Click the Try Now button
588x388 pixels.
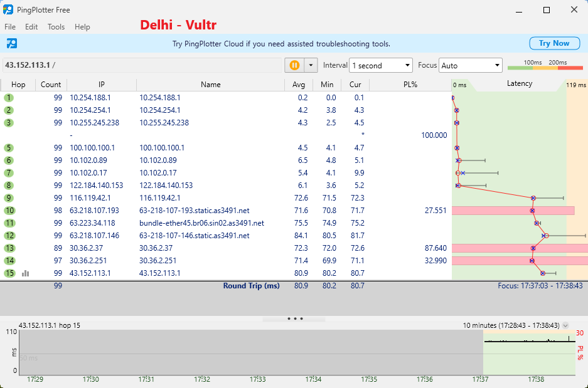(554, 43)
